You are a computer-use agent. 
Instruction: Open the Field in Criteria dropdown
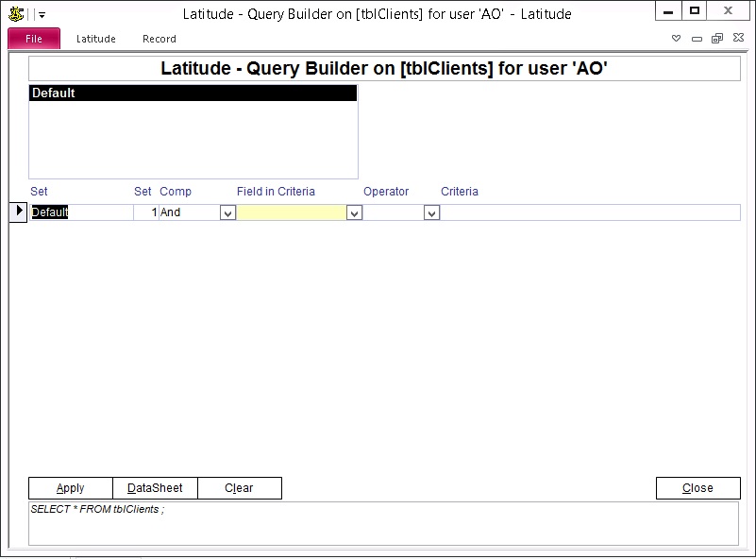pyautogui.click(x=354, y=213)
